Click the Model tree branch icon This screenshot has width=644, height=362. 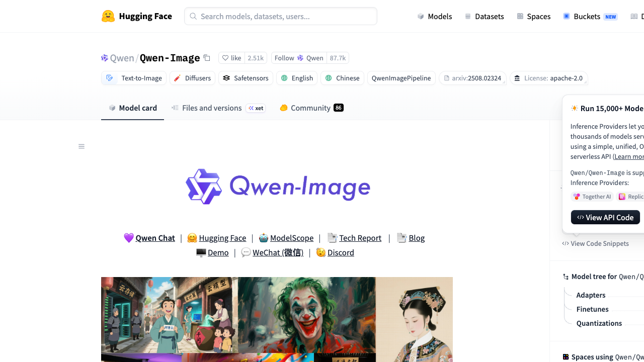point(566,277)
